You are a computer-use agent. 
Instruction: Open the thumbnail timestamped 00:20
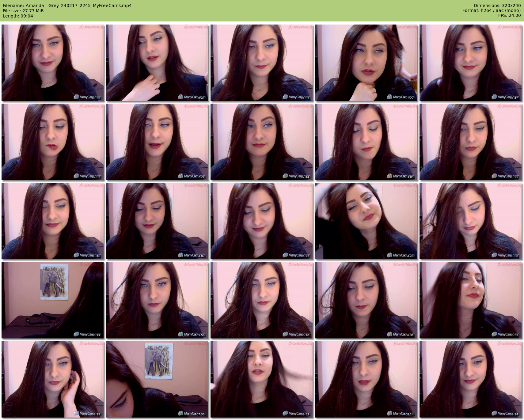[x=53, y=63]
